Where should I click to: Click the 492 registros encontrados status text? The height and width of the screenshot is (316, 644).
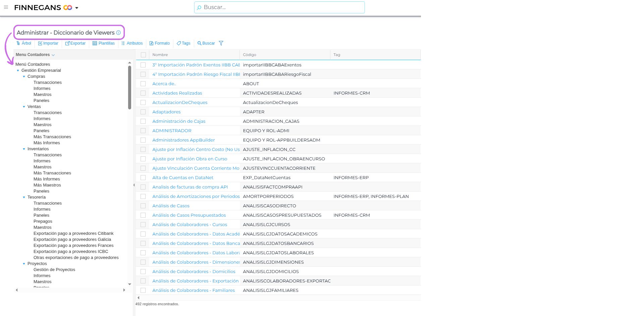point(157,304)
